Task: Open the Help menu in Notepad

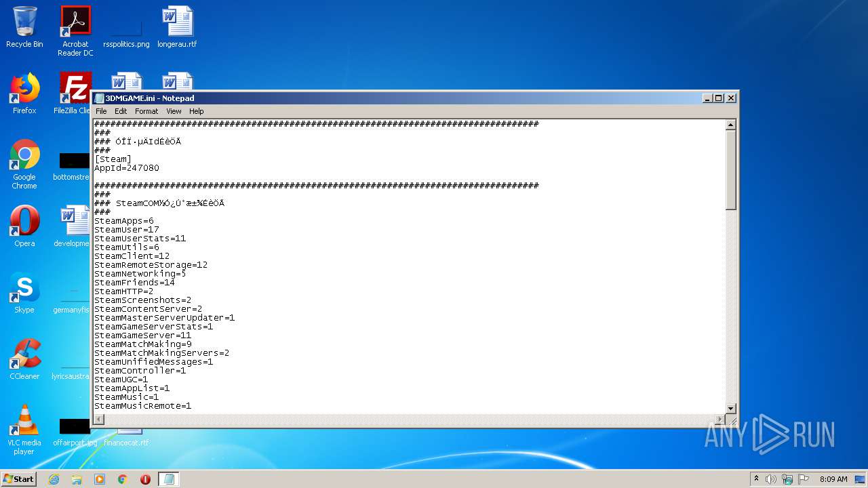Action: [196, 111]
